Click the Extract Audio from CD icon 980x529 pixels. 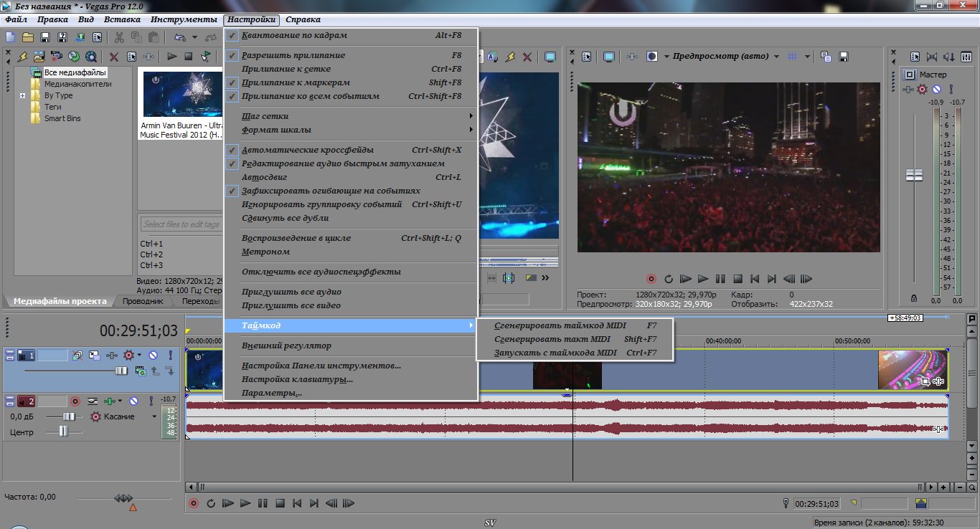click(74, 55)
